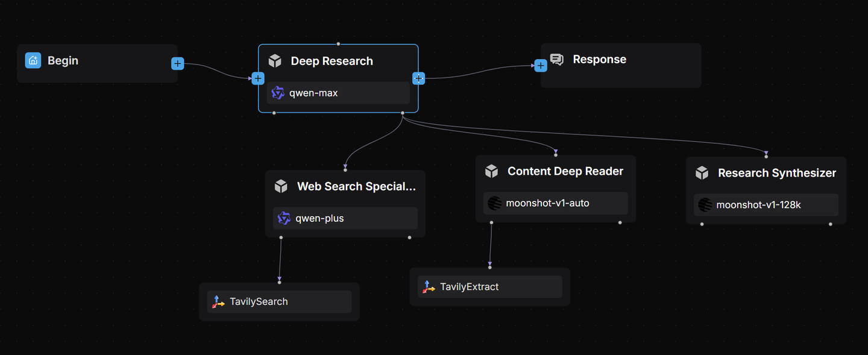
Task: Click the plus button on Deep Research's right edge
Action: click(x=418, y=78)
